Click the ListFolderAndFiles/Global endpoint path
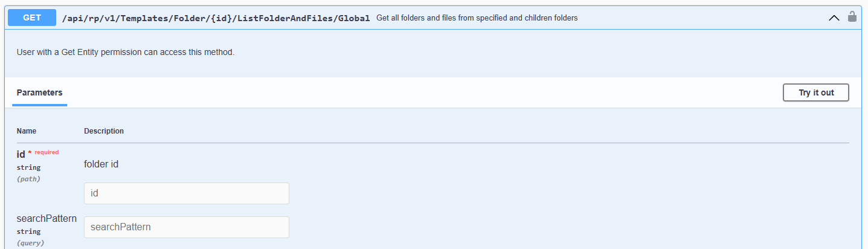Screen dimensions: 868x249 216,18
